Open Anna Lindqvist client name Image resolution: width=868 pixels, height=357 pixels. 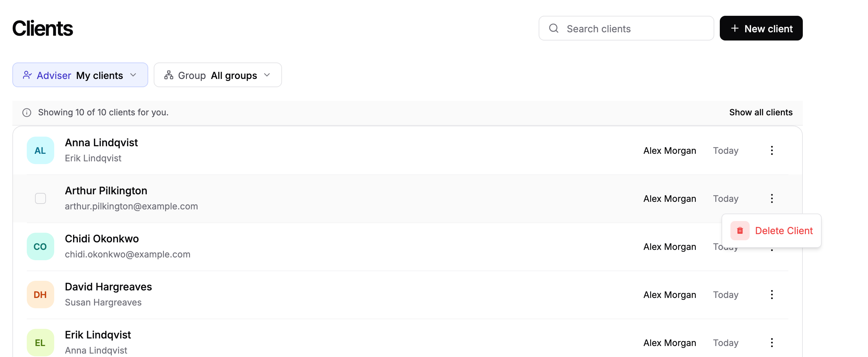pyautogui.click(x=101, y=142)
